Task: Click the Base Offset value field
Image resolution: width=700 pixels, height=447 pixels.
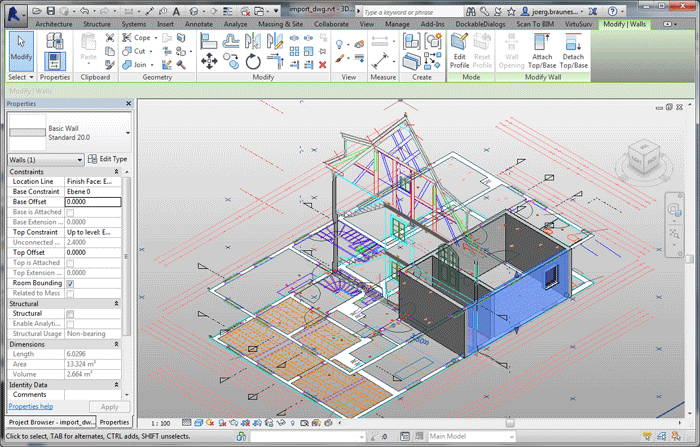Action: click(93, 202)
